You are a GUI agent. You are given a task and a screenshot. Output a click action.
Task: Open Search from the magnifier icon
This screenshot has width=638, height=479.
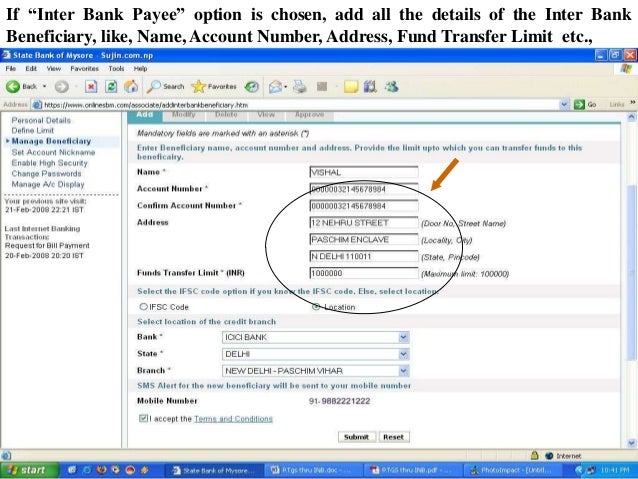click(166, 86)
